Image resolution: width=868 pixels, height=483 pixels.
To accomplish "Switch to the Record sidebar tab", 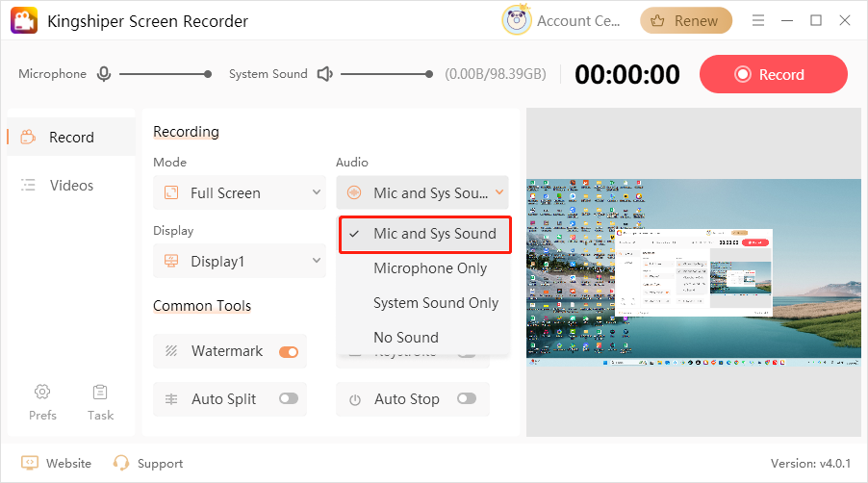I will point(71,137).
